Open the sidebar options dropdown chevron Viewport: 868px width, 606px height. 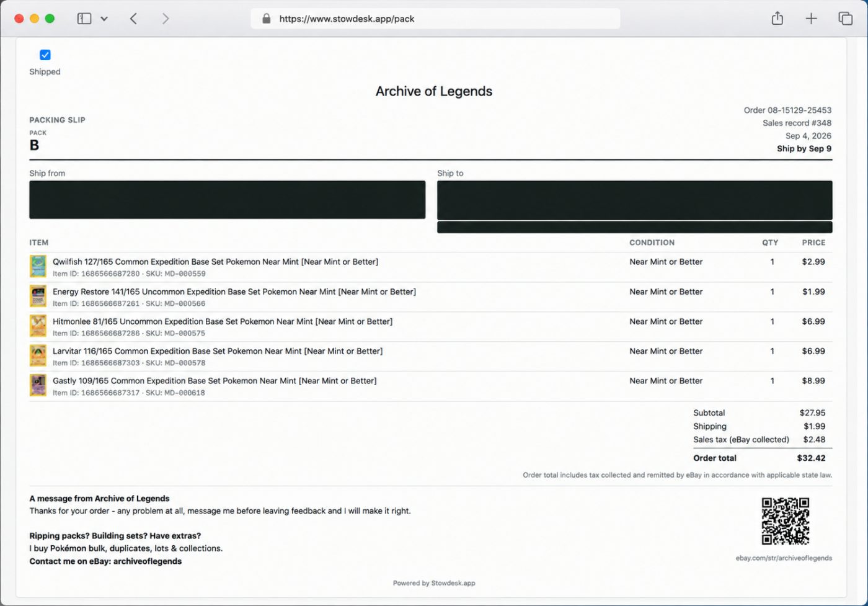[x=104, y=19]
